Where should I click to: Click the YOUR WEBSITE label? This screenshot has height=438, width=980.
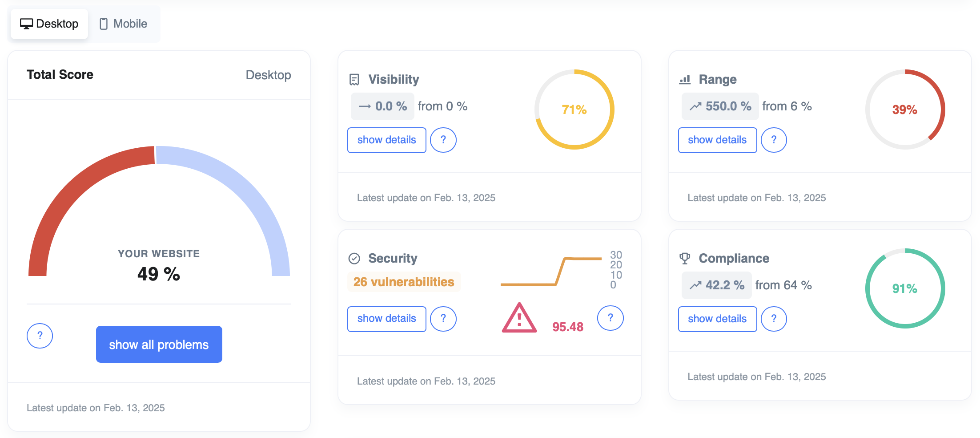click(x=159, y=254)
